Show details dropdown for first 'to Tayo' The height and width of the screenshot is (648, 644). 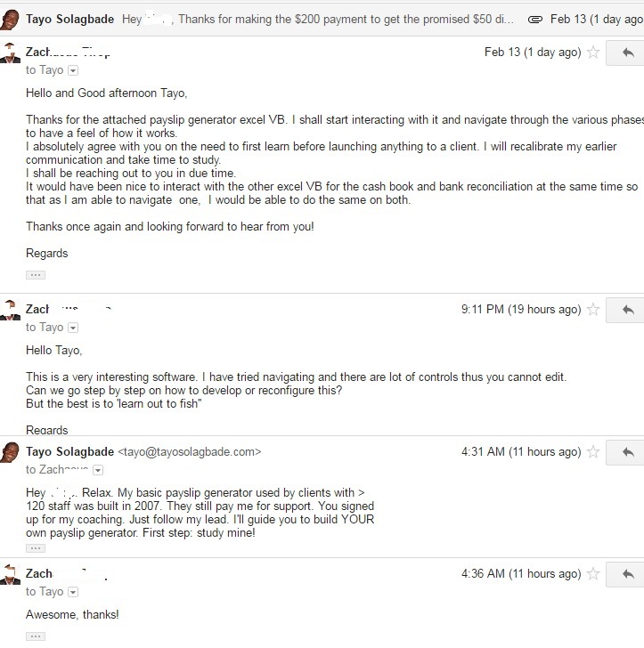pos(73,70)
